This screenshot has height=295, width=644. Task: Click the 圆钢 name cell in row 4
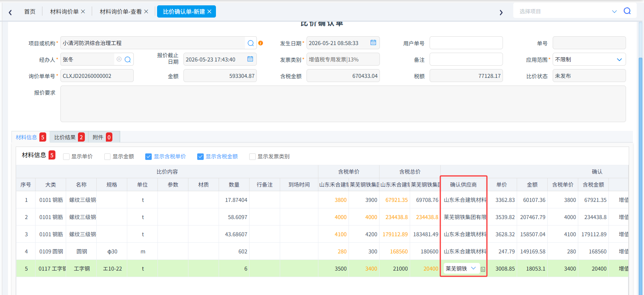point(81,251)
